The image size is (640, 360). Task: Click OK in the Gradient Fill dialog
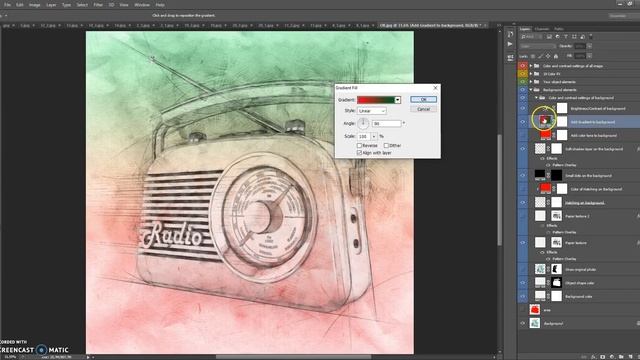[423, 100]
